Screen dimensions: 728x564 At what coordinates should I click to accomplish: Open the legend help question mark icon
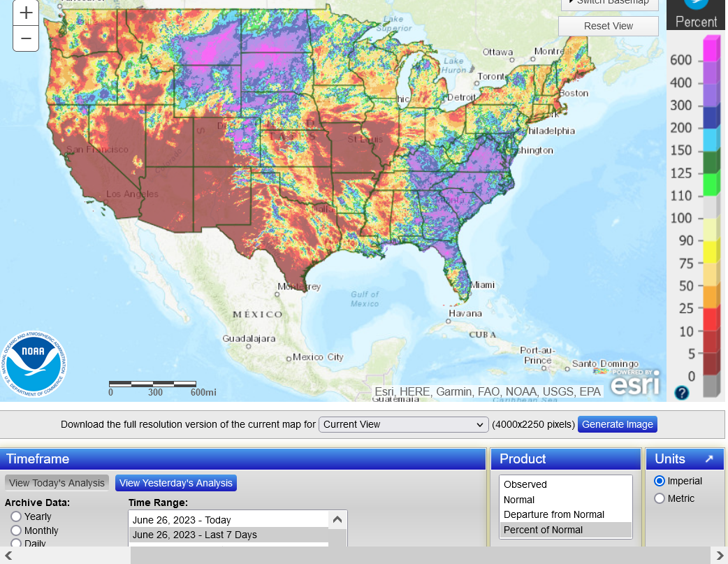pos(682,393)
